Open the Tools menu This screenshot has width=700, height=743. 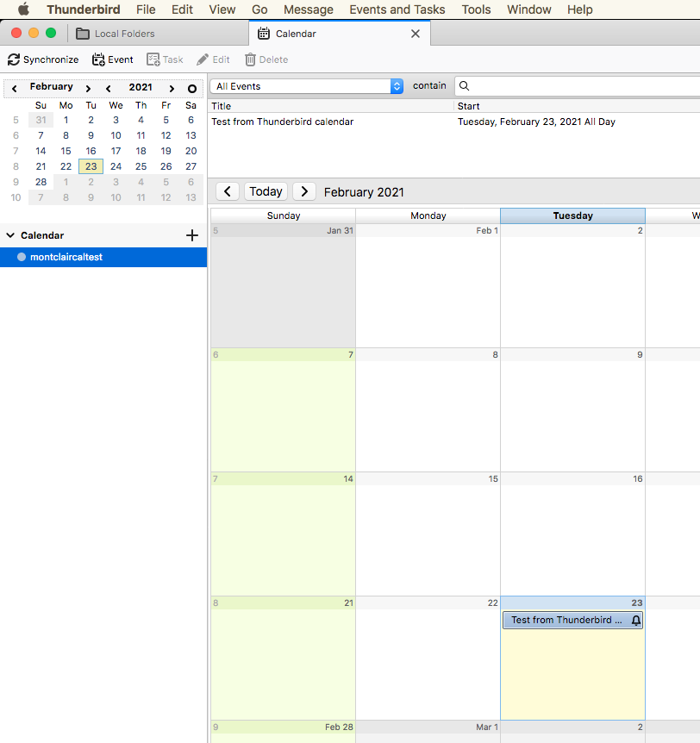coord(477,9)
